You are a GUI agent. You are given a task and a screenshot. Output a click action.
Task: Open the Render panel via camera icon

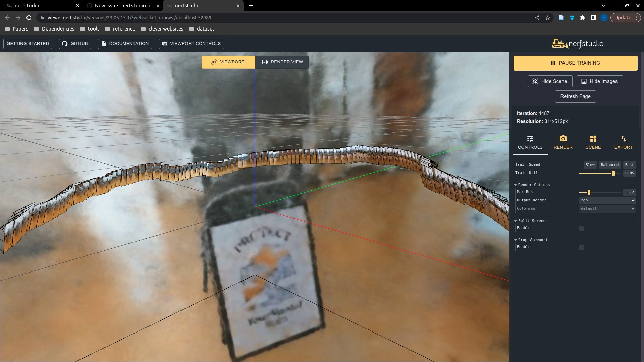point(563,139)
